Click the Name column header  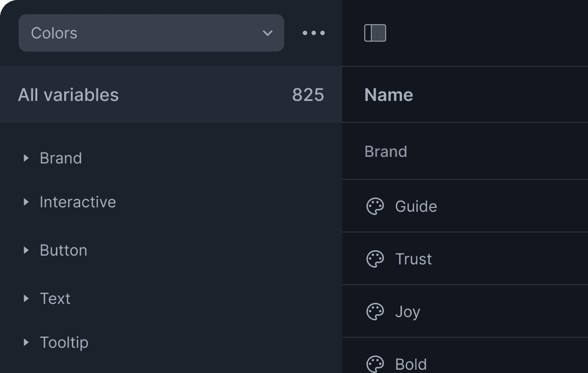point(388,94)
